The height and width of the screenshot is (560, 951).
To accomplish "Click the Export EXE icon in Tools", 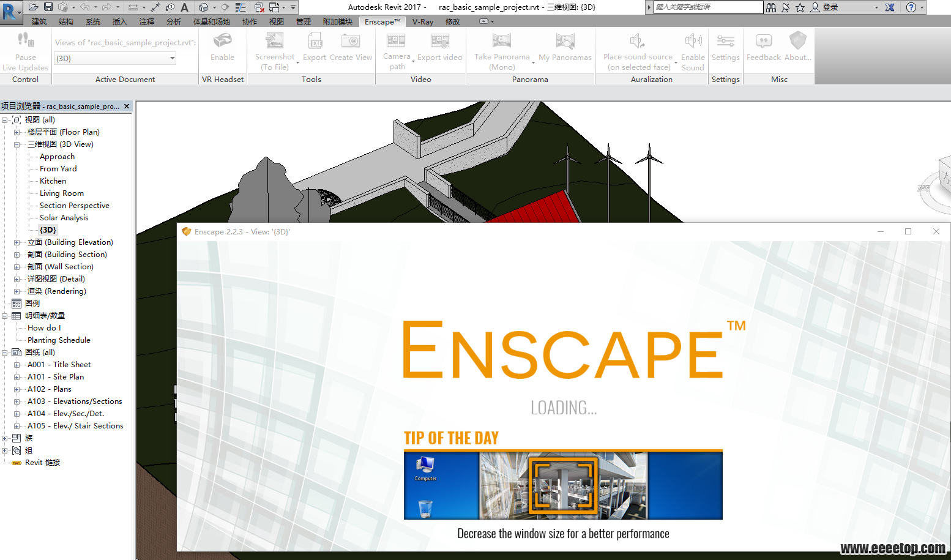I will point(315,41).
